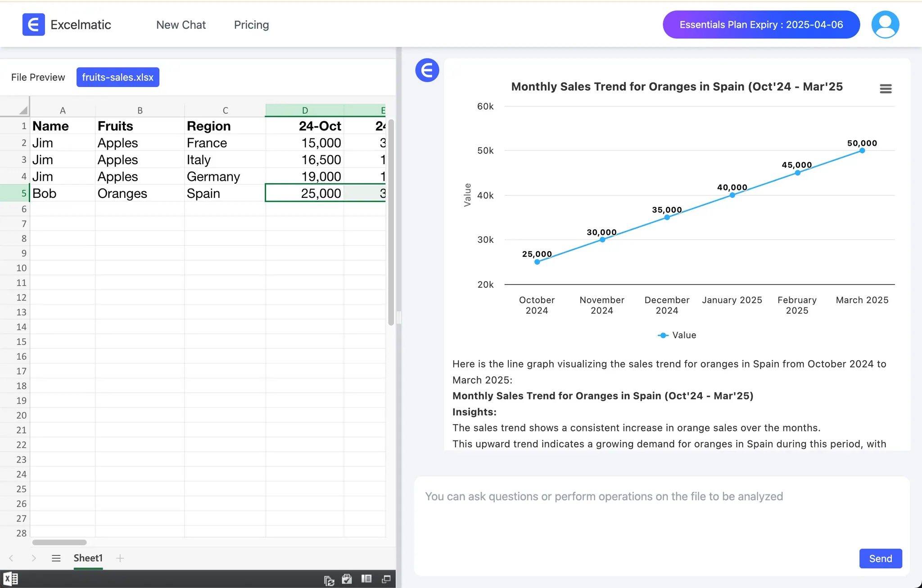The width and height of the screenshot is (922, 588).
Task: Add a new sheet with the plus icon
Action: (120, 558)
